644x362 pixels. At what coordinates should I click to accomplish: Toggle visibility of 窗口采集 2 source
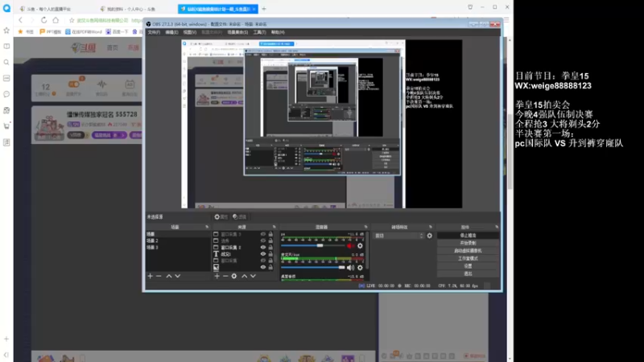coord(263,248)
